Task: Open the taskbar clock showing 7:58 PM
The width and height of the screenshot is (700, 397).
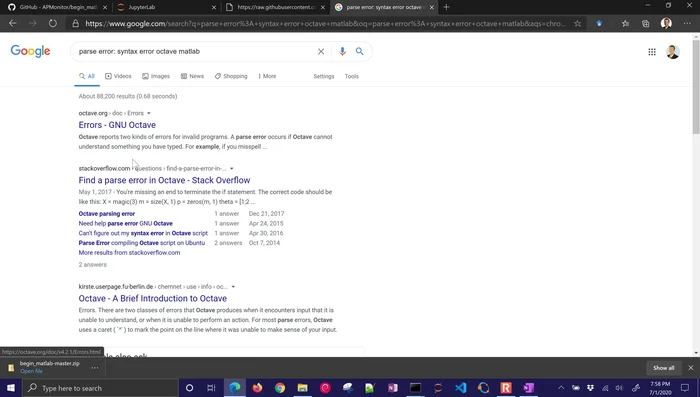Action: pyautogui.click(x=660, y=388)
